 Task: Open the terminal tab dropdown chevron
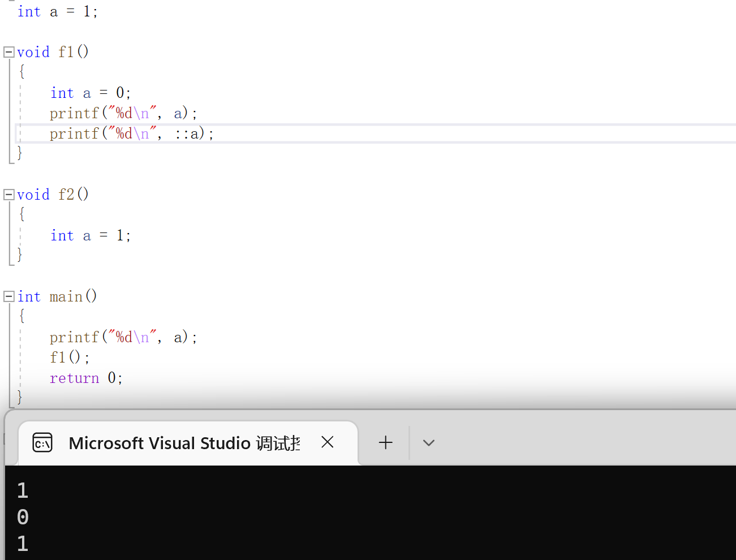pyautogui.click(x=429, y=443)
